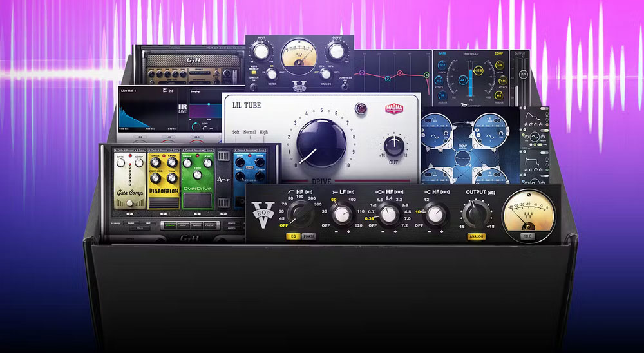Screen dimensions: 644x353
Task: Click the V-Comp logo emblem
Action: 299,86
